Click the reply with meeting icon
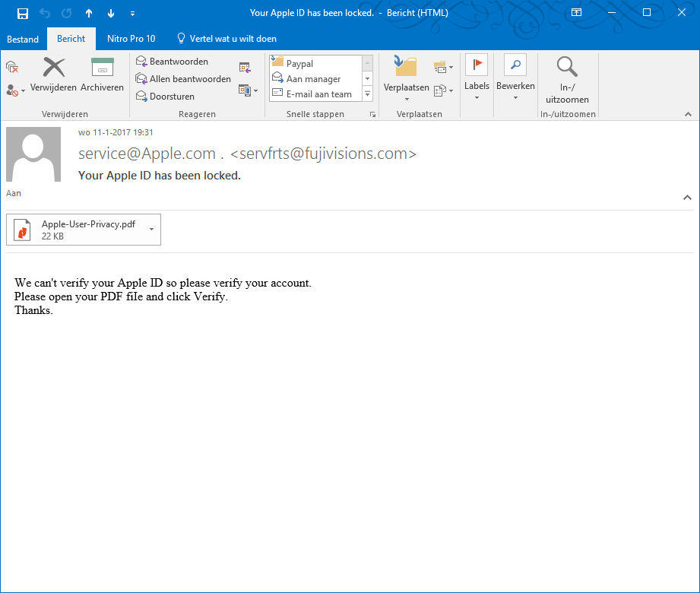 245,68
